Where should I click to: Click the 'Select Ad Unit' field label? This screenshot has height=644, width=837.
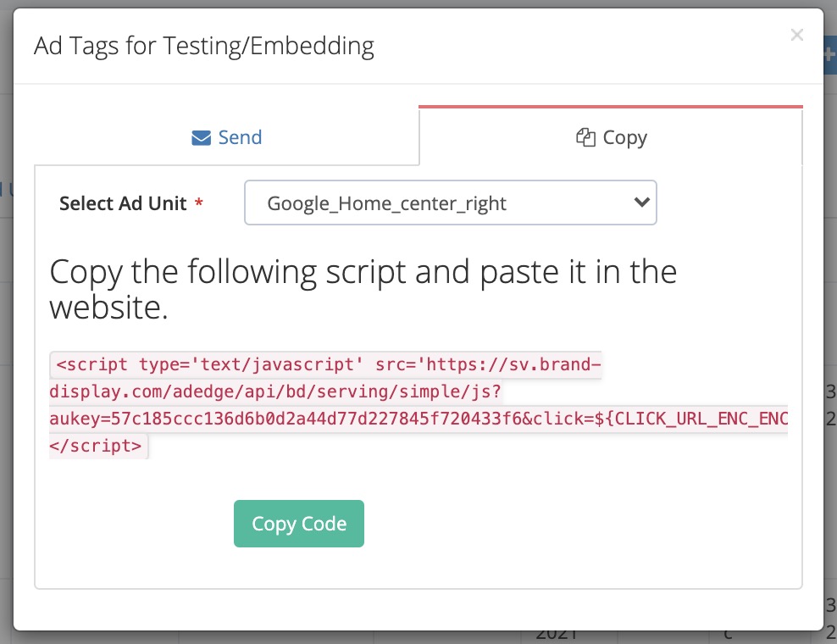[123, 204]
